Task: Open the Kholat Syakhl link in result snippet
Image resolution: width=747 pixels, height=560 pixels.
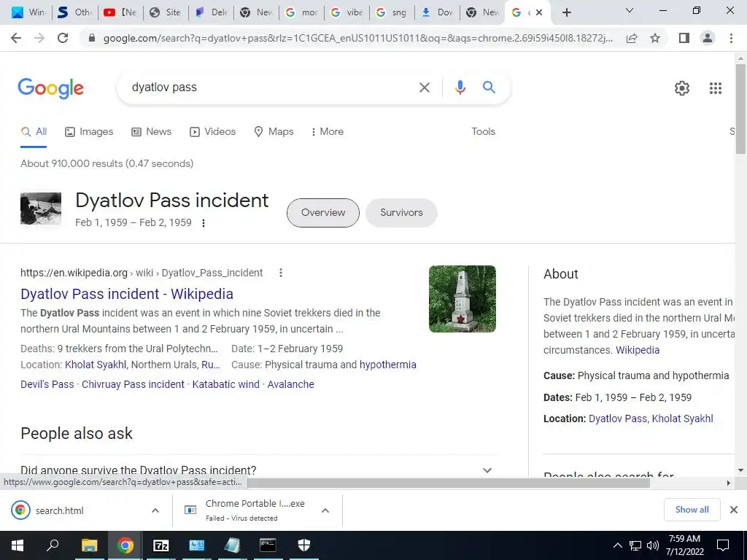Action: tap(96, 365)
